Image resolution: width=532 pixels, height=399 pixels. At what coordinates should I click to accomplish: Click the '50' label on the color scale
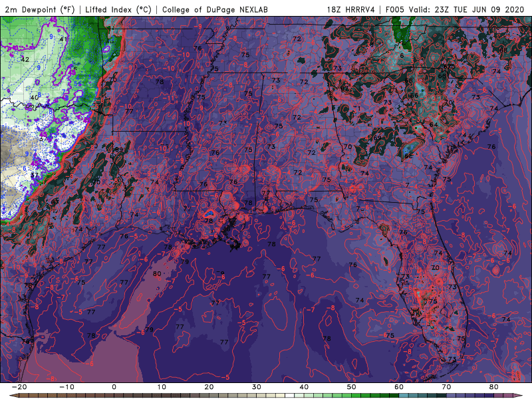(352, 387)
